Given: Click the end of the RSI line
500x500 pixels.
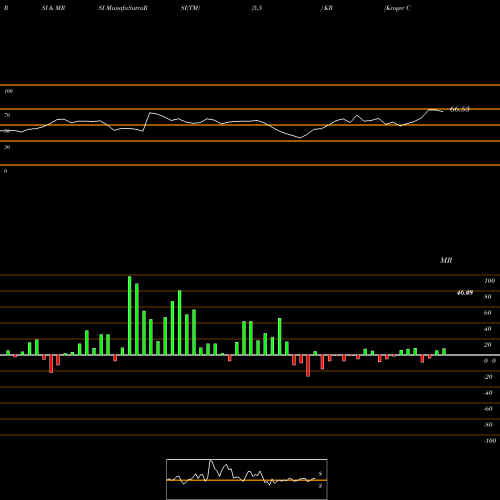Looking at the screenshot, I should point(443,111).
